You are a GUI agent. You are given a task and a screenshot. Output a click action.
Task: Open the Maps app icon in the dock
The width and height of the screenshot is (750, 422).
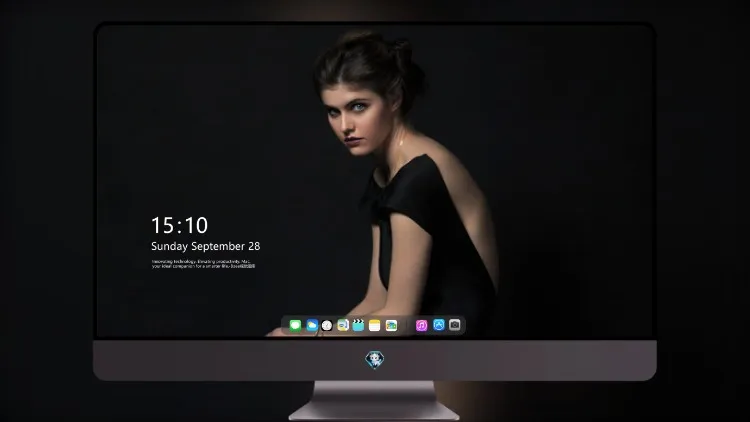(343, 325)
